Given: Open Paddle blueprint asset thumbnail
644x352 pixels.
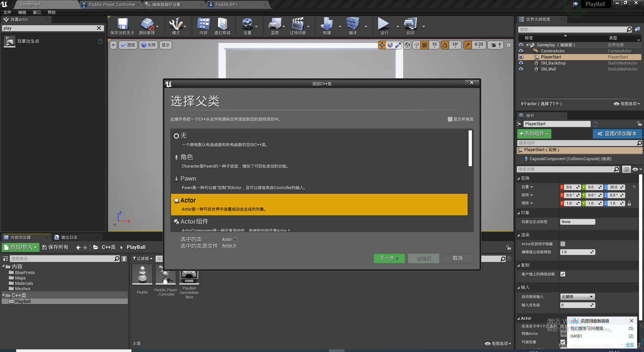Looking at the screenshot, I should [x=142, y=274].
